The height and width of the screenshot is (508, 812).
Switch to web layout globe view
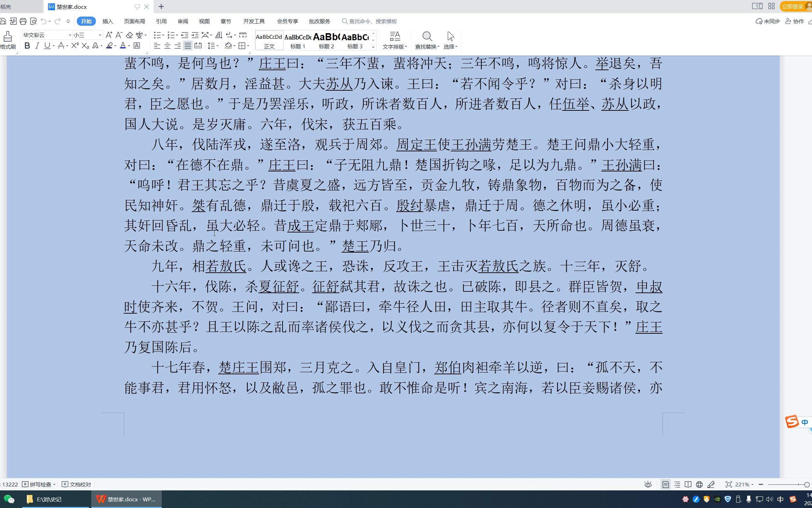pyautogui.click(x=700, y=484)
